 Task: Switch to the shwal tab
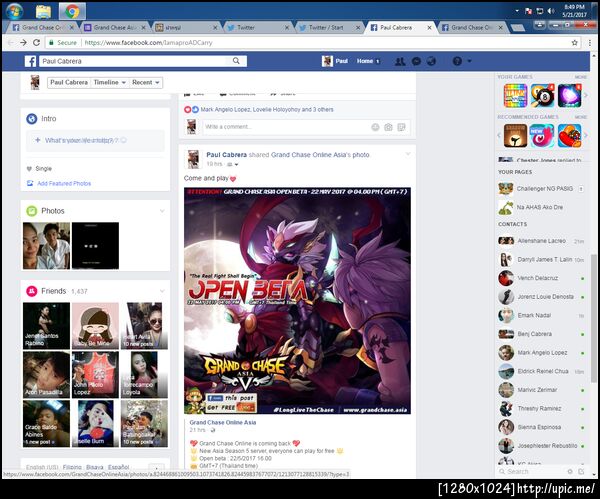pos(186,28)
